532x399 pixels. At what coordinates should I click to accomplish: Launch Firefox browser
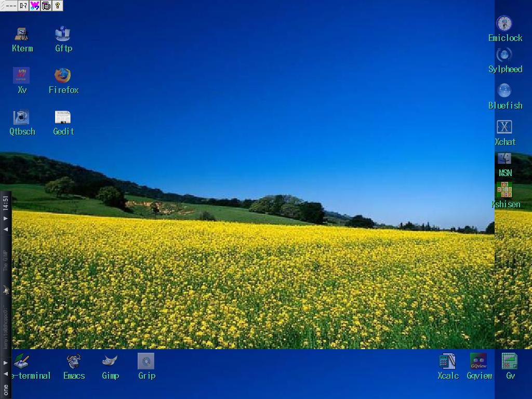coord(63,76)
